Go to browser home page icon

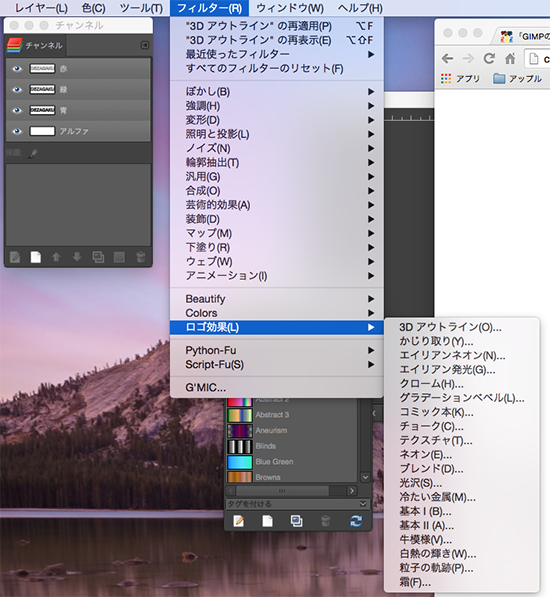point(510,59)
